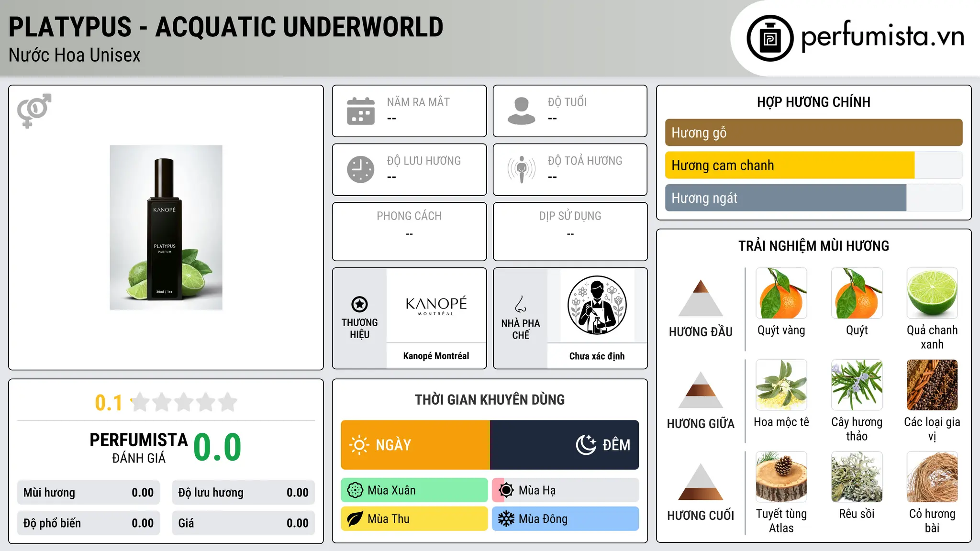Select the Rêu sồi note image
Viewport: 980px width, 551px height.
857,477
